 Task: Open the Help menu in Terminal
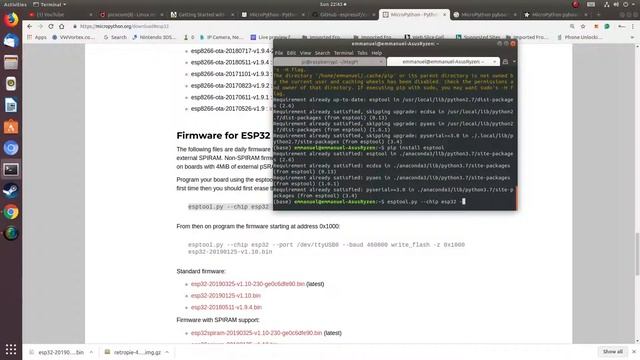click(x=377, y=53)
